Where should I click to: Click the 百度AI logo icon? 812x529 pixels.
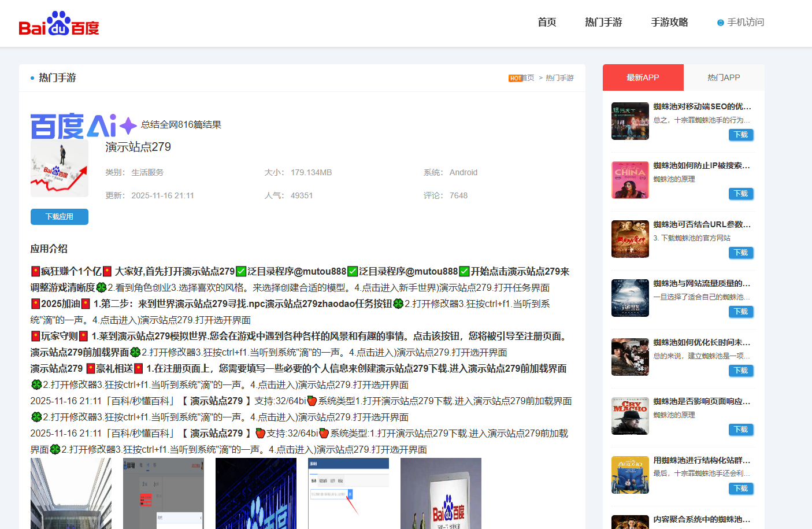point(83,125)
